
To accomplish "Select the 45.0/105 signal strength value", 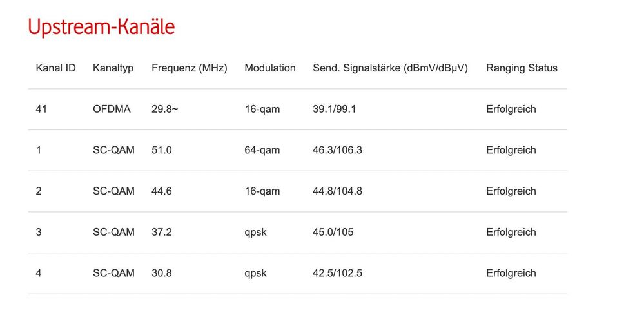I will click(x=333, y=232).
